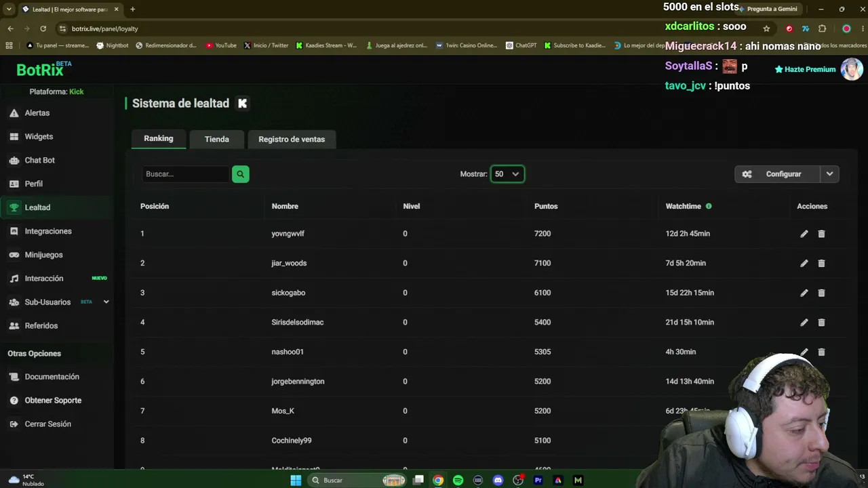The width and height of the screenshot is (868, 488).
Task: Delete the sickogabo ranking entry
Action: [821, 293]
